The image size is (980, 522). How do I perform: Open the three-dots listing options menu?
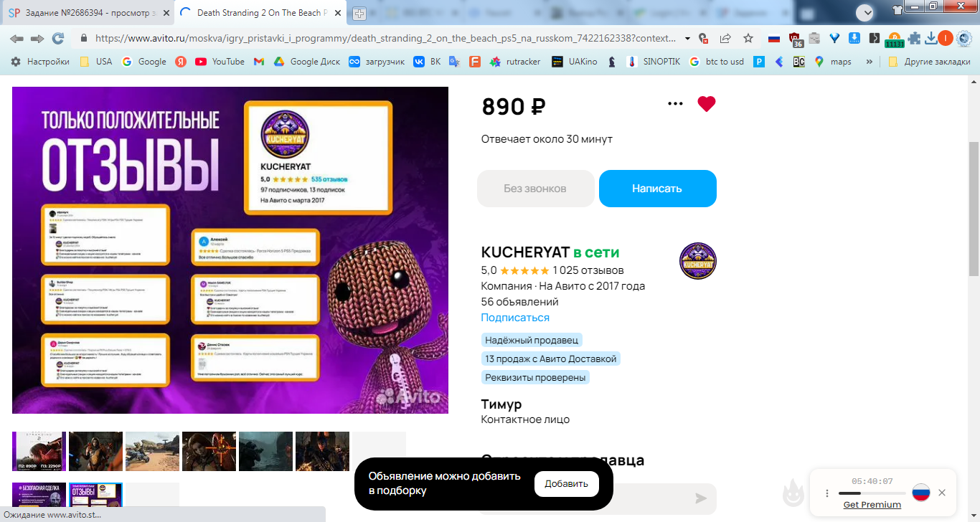tap(675, 104)
